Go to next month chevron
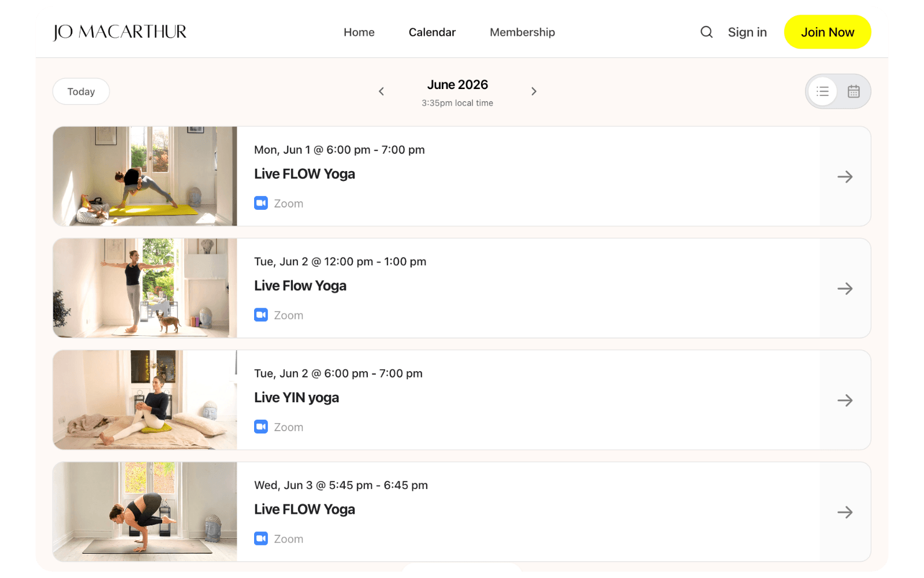The image size is (924, 578). pos(534,91)
